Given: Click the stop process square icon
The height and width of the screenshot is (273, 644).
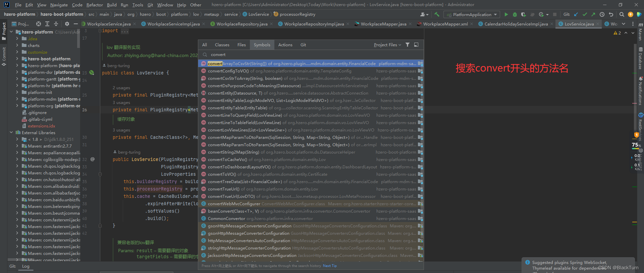Looking at the screenshot, I should point(555,14).
